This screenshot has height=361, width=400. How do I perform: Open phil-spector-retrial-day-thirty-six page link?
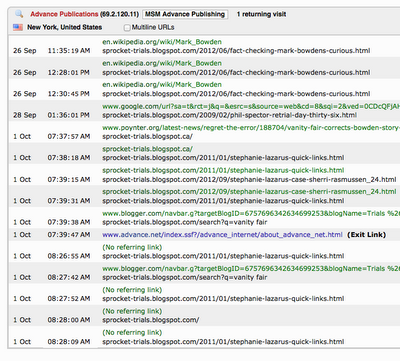tap(229, 115)
